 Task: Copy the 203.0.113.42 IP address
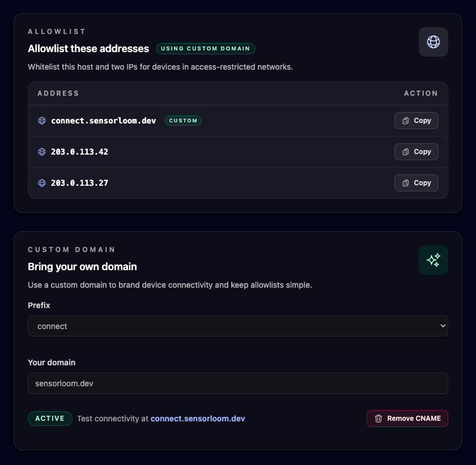(x=416, y=152)
